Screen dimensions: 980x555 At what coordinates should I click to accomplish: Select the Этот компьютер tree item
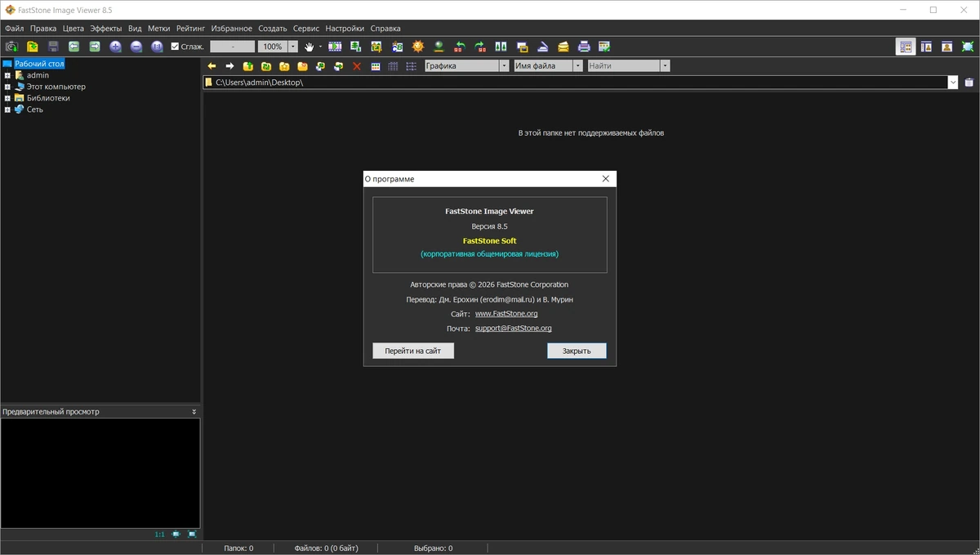[x=56, y=87]
